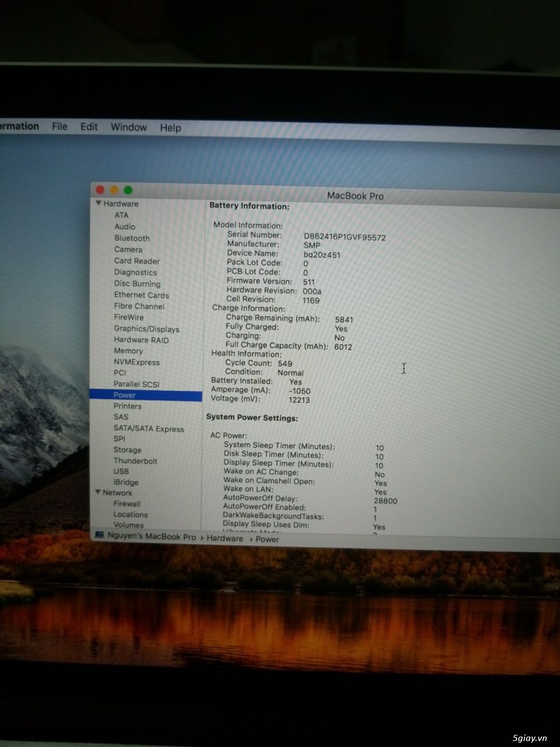Viewport: 560px width, 747px height.
Task: Select Audio in the sidebar
Action: [125, 227]
